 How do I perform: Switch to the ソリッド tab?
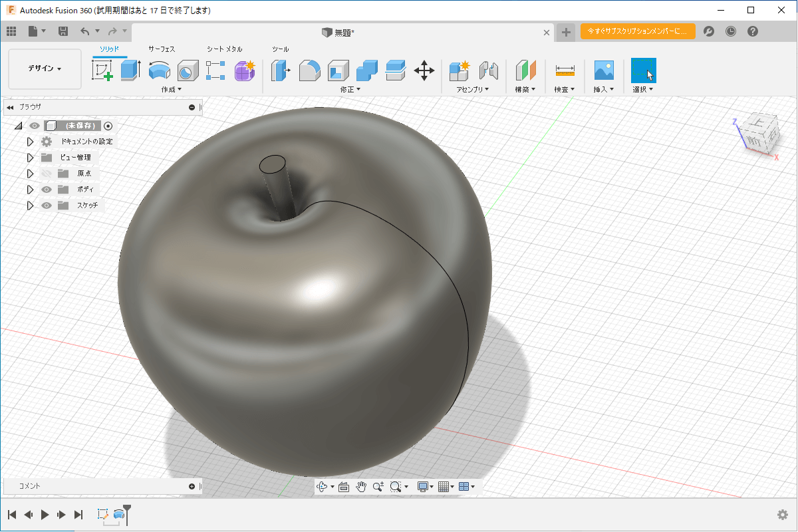[x=110, y=49]
